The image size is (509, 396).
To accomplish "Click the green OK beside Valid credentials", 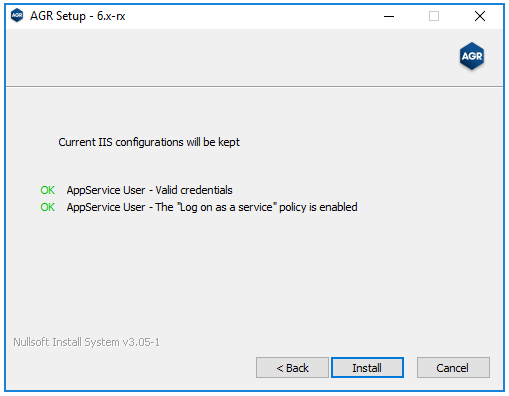I will pos(47,190).
